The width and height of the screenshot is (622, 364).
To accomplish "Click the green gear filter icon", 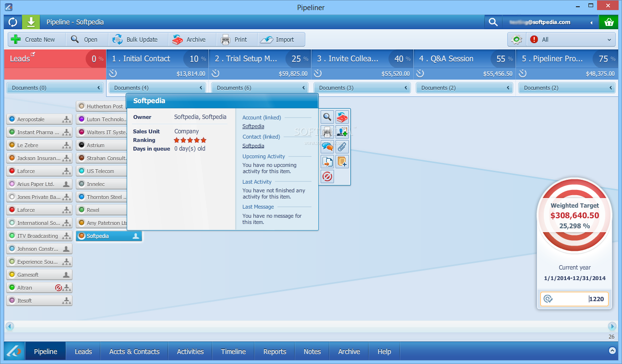I will click(x=517, y=39).
